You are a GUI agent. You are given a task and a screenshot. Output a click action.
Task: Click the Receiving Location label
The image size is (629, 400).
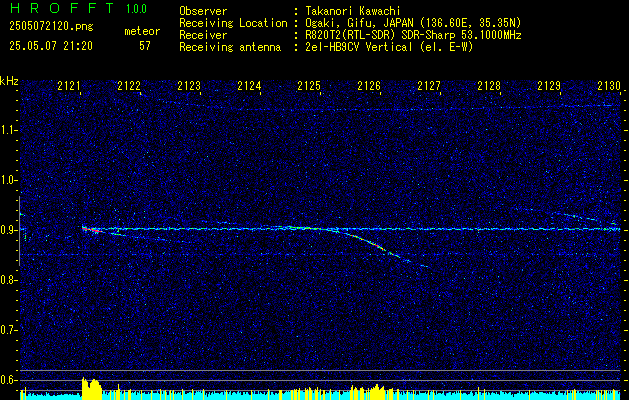pos(233,23)
